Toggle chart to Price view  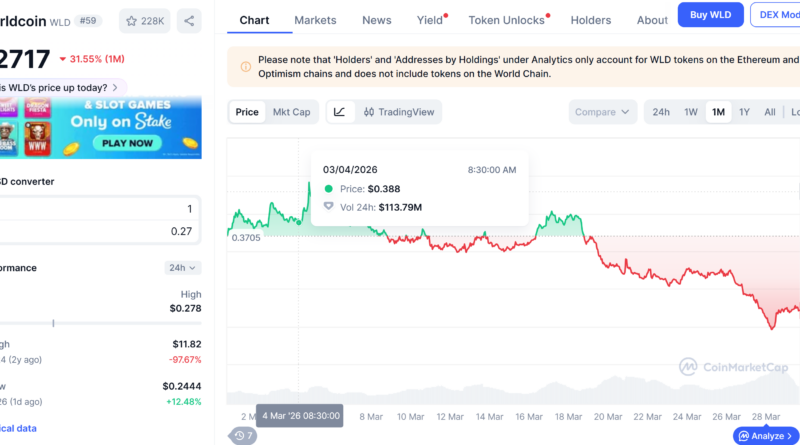[247, 112]
